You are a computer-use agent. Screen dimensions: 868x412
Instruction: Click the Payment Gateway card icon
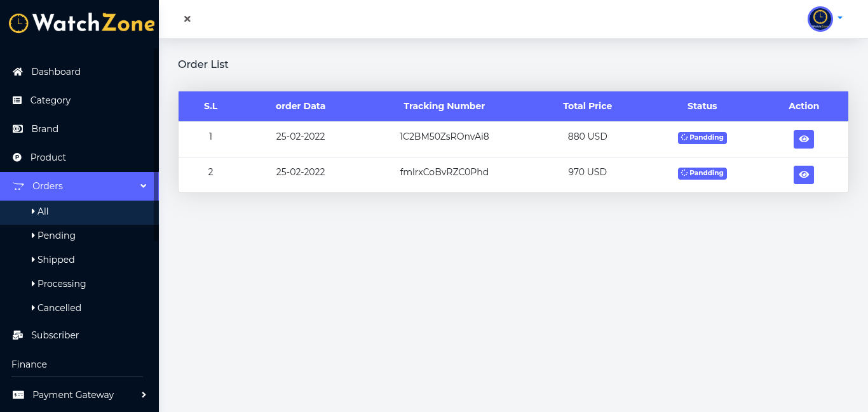(18, 395)
